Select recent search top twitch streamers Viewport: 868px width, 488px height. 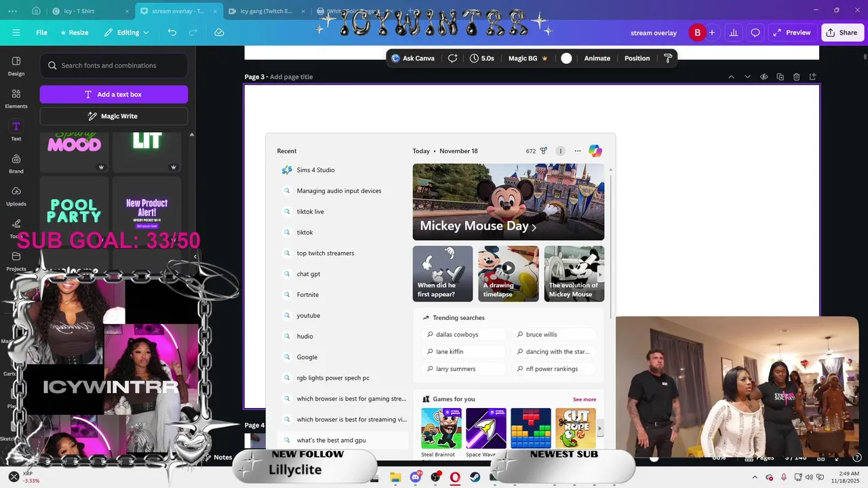coord(342,253)
